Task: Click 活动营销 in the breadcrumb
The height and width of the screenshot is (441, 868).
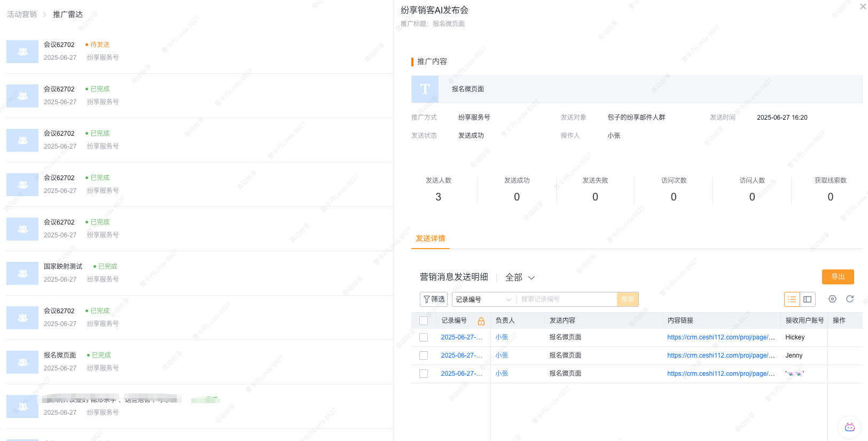Action: click(x=22, y=14)
